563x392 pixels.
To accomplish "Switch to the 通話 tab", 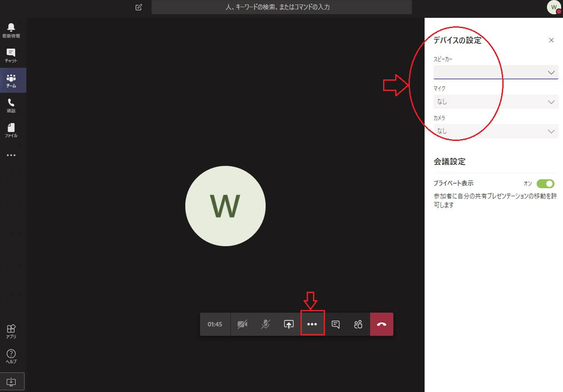I will (11, 105).
